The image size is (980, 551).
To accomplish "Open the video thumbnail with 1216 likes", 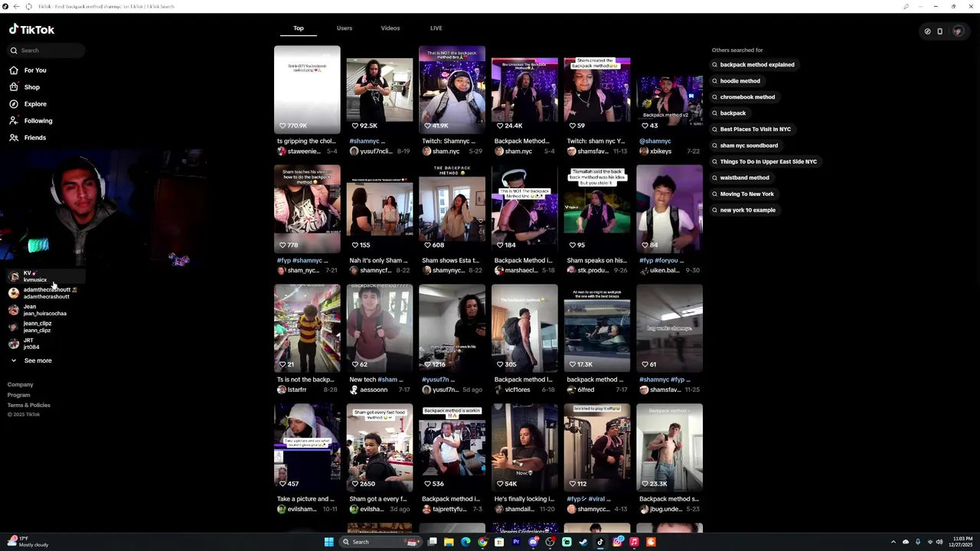I will pos(452,328).
